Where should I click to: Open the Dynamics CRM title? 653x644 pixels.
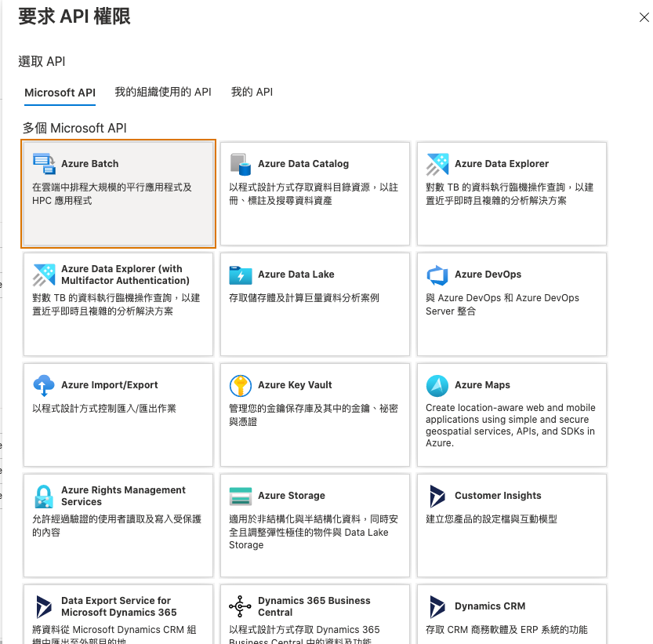pos(490,606)
